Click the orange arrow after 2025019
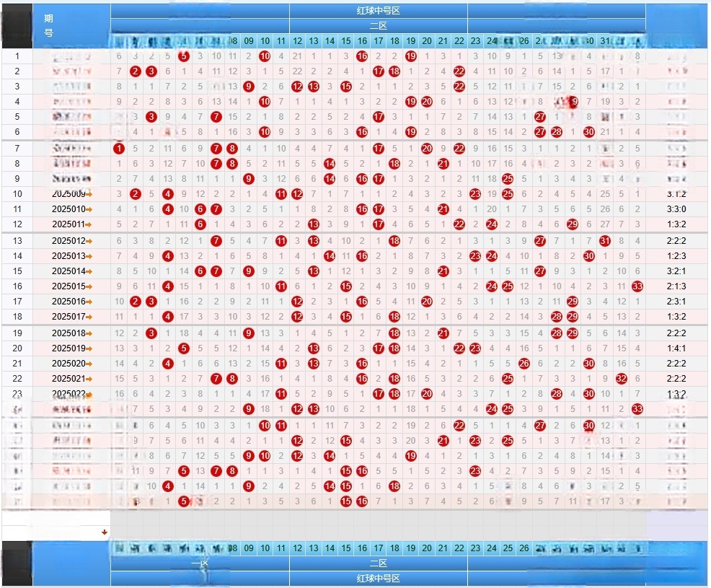Viewport: 711px width, 588px height. point(89,349)
